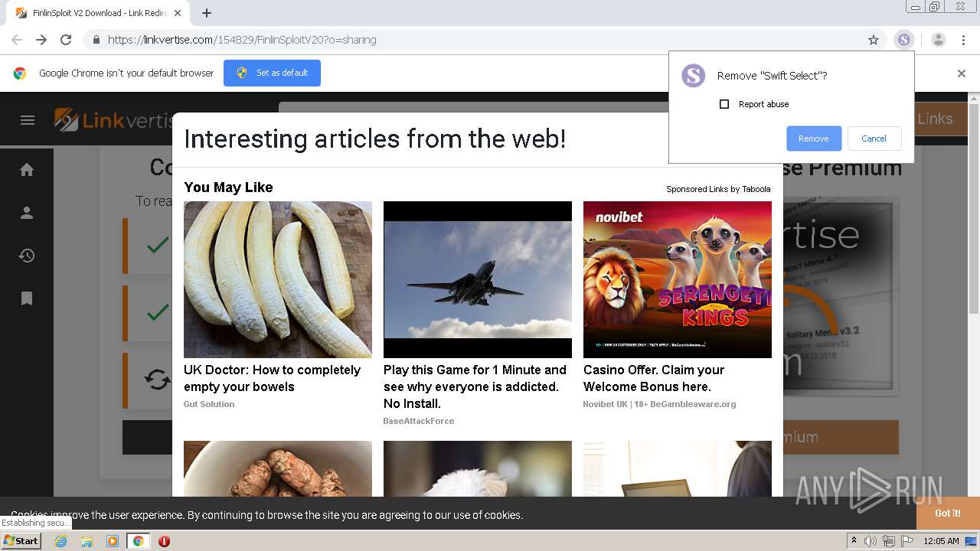
Task: Bookmark this page with the star icon
Action: pos(874,40)
